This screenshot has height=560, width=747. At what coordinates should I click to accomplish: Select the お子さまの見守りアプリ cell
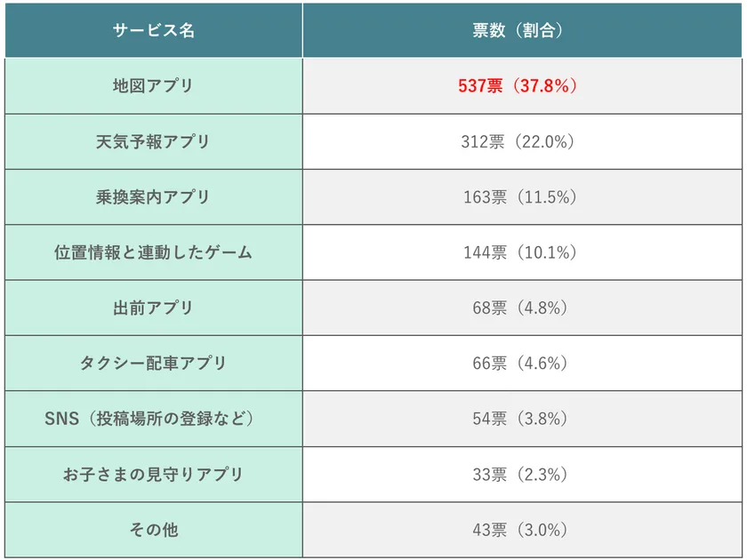(x=153, y=475)
